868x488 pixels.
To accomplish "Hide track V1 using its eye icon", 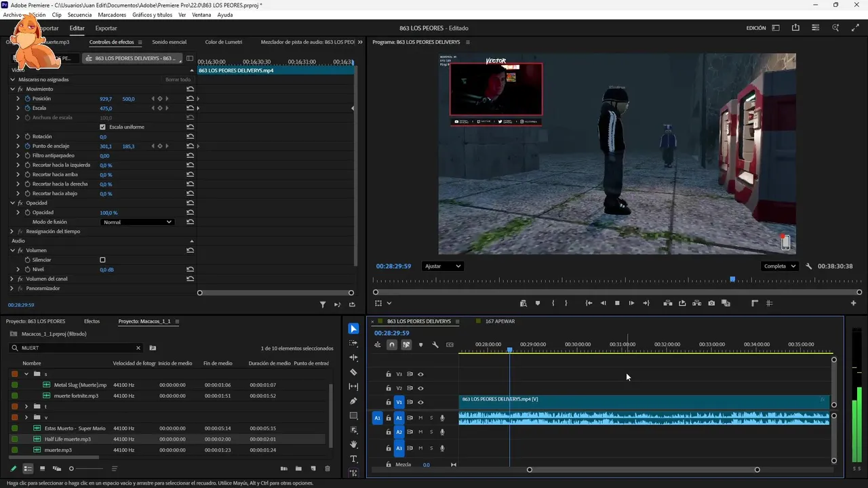I will point(420,403).
